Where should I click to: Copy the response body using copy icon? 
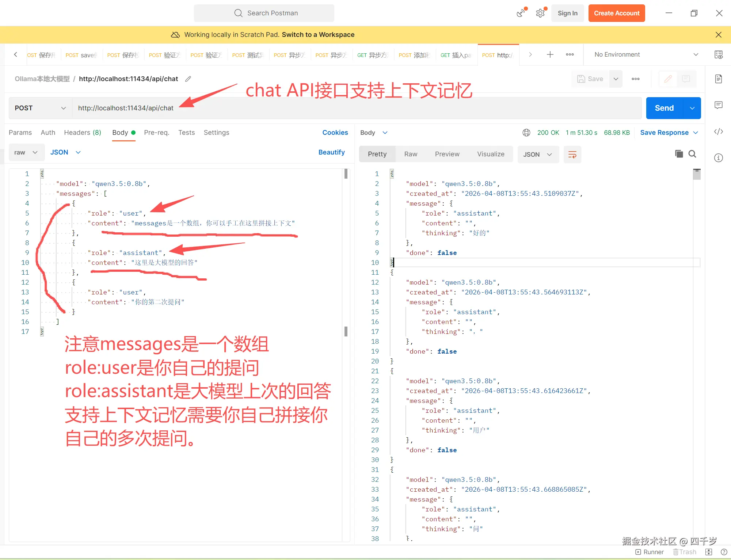pos(679,154)
